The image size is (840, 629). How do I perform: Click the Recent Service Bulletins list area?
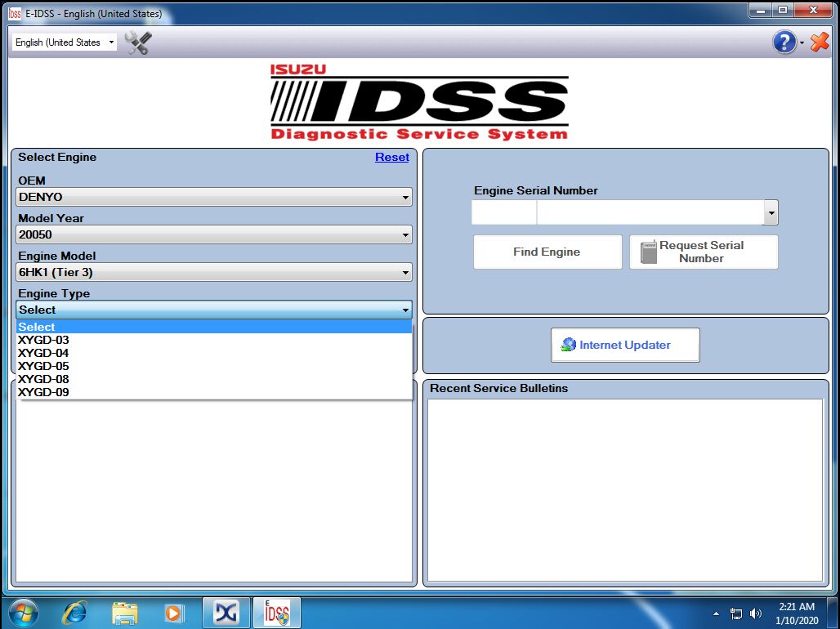pos(624,489)
